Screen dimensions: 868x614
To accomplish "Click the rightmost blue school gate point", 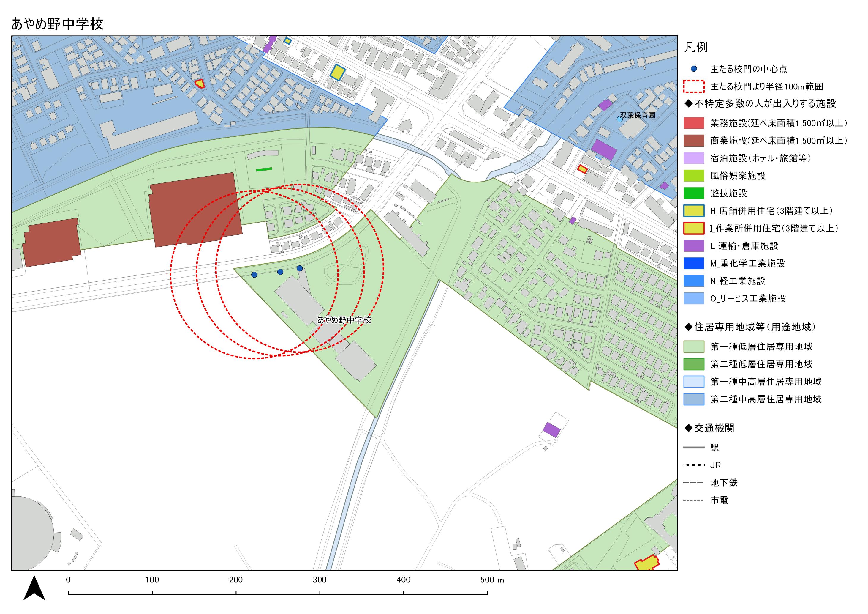I will pos(300,268).
